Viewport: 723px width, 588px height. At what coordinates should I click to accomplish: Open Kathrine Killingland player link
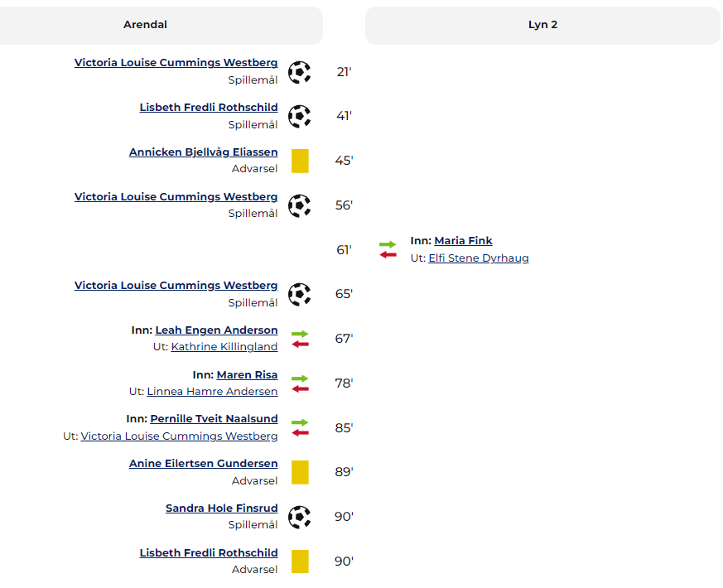pos(224,347)
